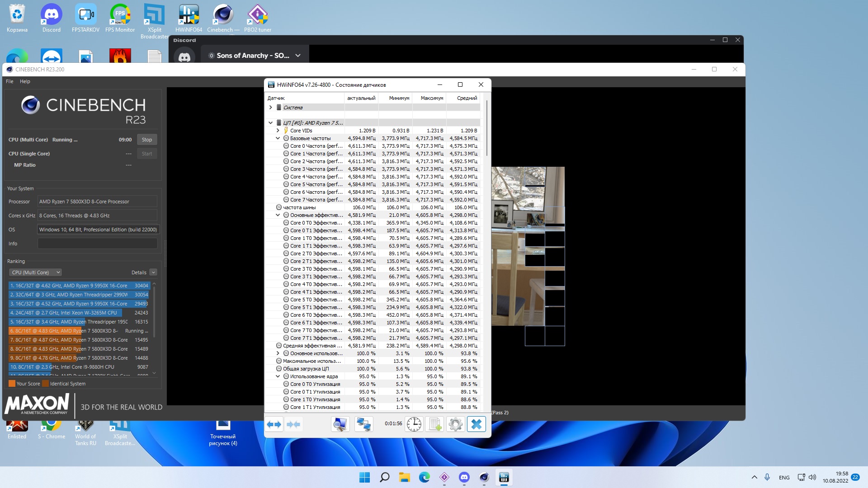The width and height of the screenshot is (868, 488).
Task: Reset the sensor timer with the clock icon
Action: pos(414,424)
